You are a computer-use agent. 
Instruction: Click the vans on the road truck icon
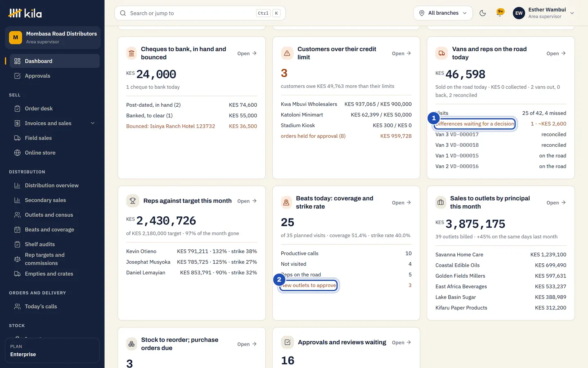(441, 53)
